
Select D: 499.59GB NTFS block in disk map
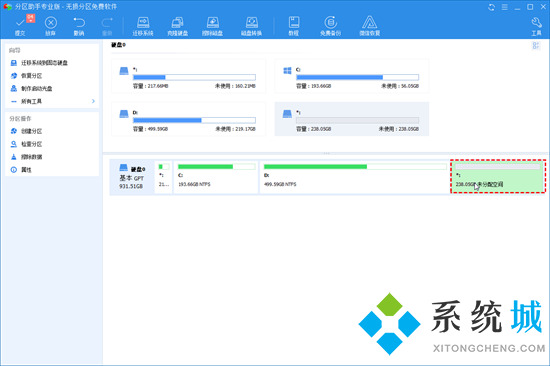tap(354, 177)
